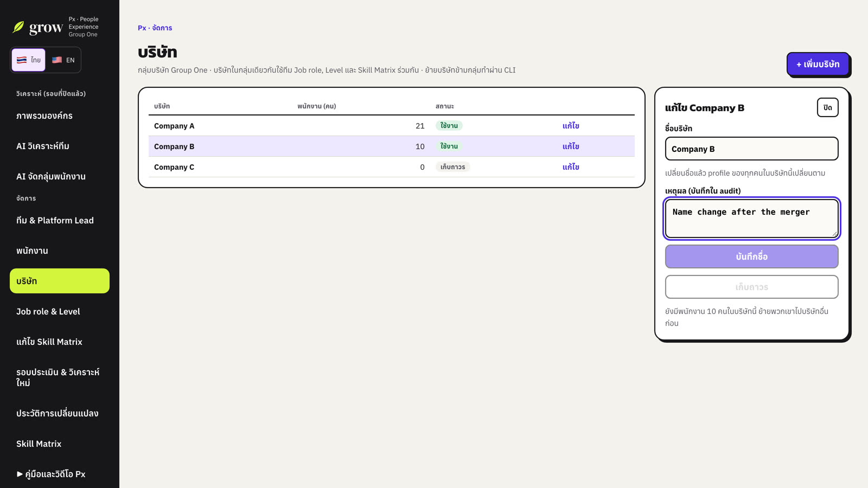Click the grow leaf logo icon
Viewport: 868px width, 488px height.
(x=18, y=27)
